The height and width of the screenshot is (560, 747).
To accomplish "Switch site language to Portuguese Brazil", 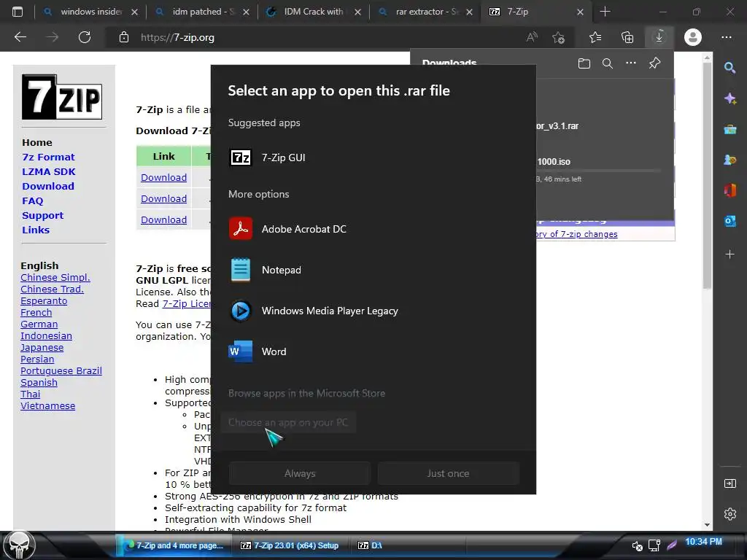I will [61, 371].
